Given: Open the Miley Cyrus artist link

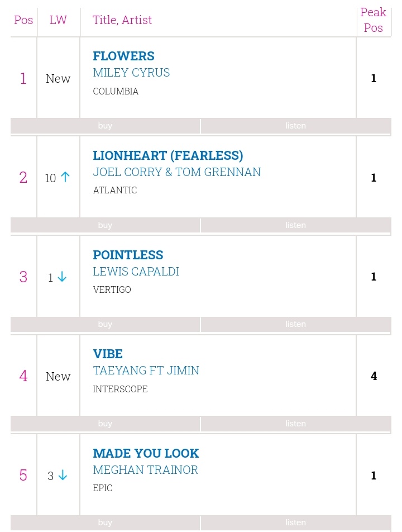Looking at the screenshot, I should point(132,73).
